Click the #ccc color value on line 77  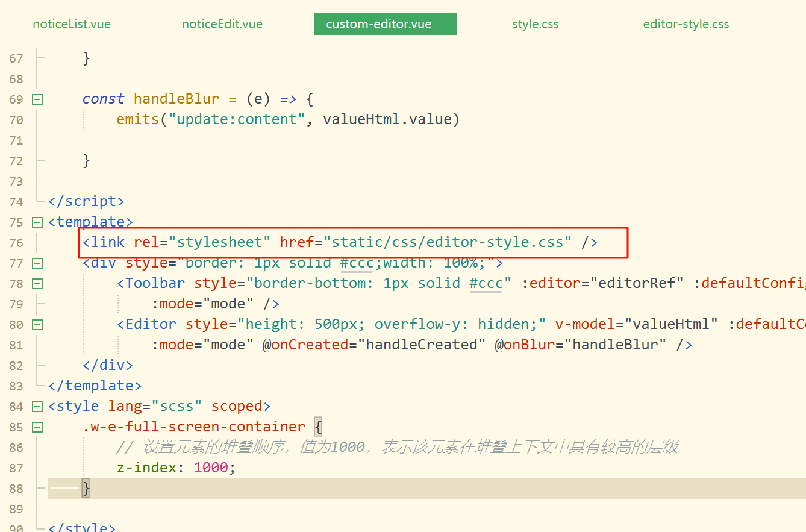[x=357, y=263]
